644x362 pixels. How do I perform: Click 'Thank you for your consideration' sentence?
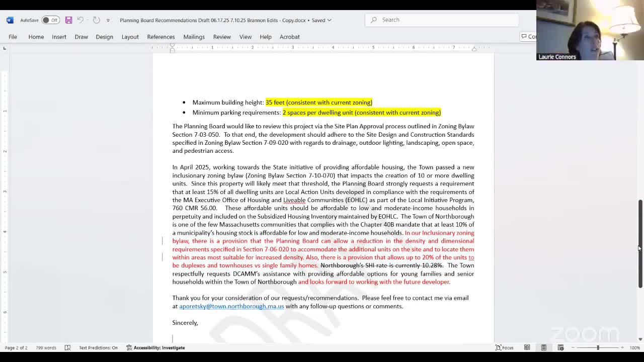tap(265, 298)
